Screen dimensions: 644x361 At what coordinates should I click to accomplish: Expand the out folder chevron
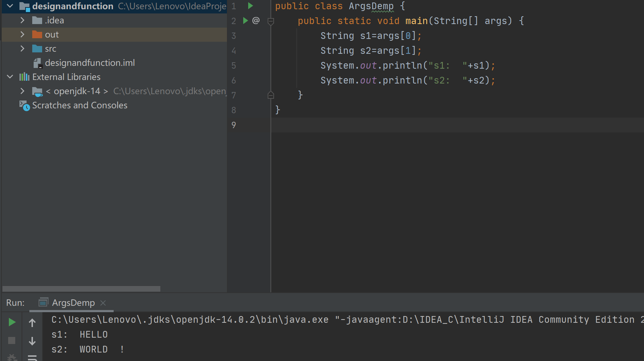click(22, 34)
